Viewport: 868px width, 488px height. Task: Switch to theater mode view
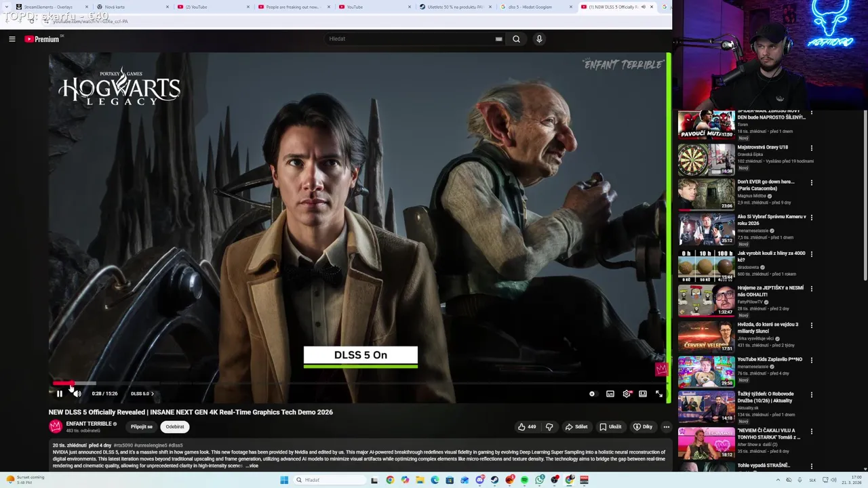tap(643, 394)
